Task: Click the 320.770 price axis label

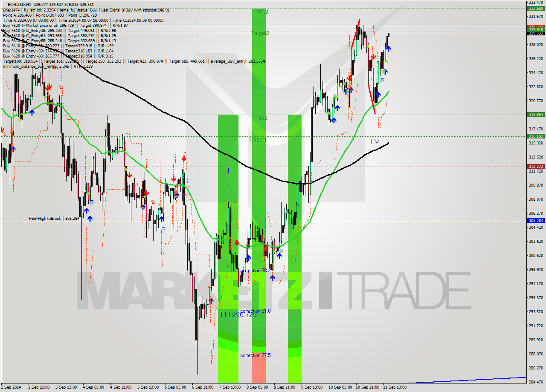Action: [x=536, y=101]
